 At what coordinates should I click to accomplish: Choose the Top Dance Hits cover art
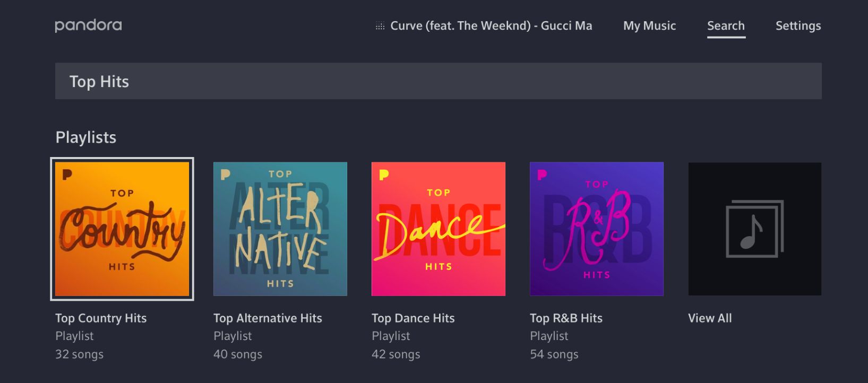click(438, 229)
